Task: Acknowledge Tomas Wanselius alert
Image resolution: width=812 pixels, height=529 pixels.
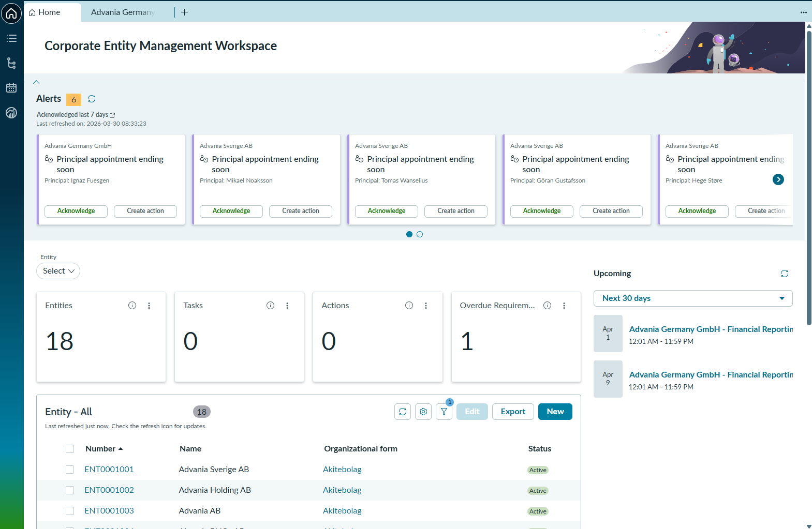Action: pyautogui.click(x=387, y=211)
